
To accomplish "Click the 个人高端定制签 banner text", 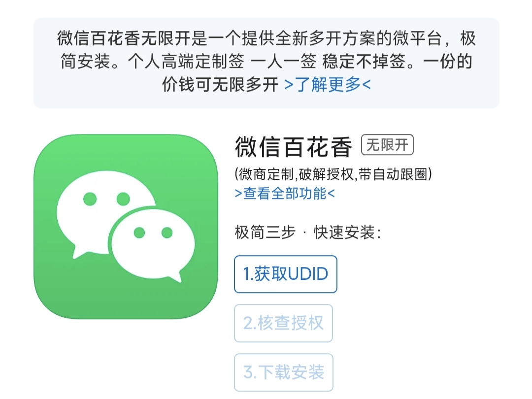I will click(x=186, y=62).
